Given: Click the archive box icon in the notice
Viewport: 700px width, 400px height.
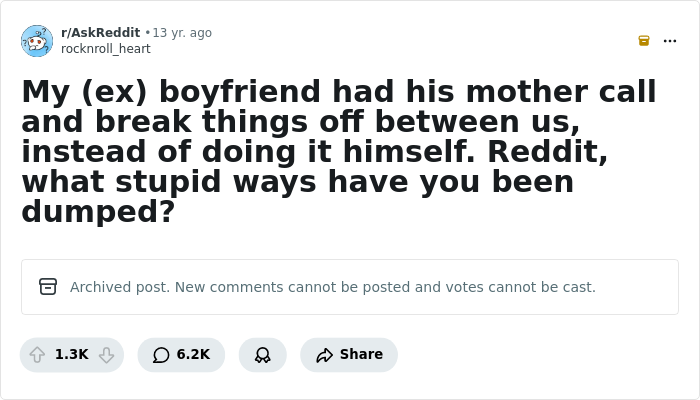Looking at the screenshot, I should [x=48, y=287].
